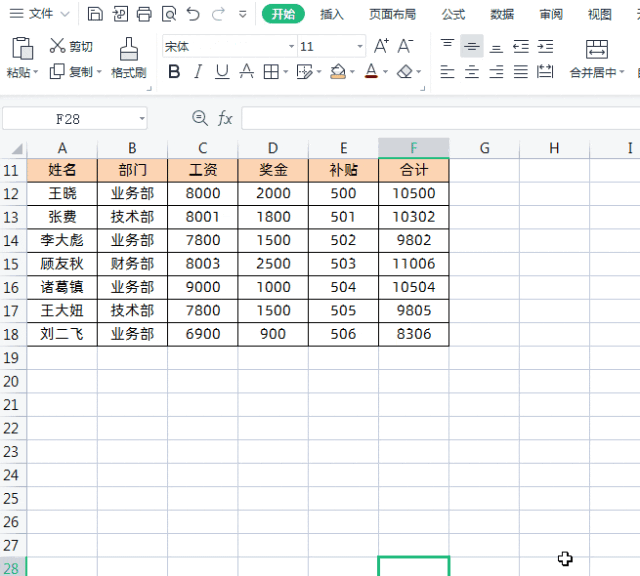Screen dimensions: 640x576
Task: Click the Select All corner triangle
Action: 16,149
